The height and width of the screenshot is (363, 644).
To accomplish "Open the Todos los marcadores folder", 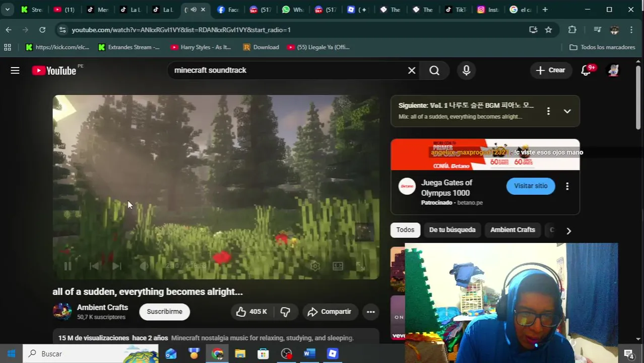I will (x=602, y=47).
